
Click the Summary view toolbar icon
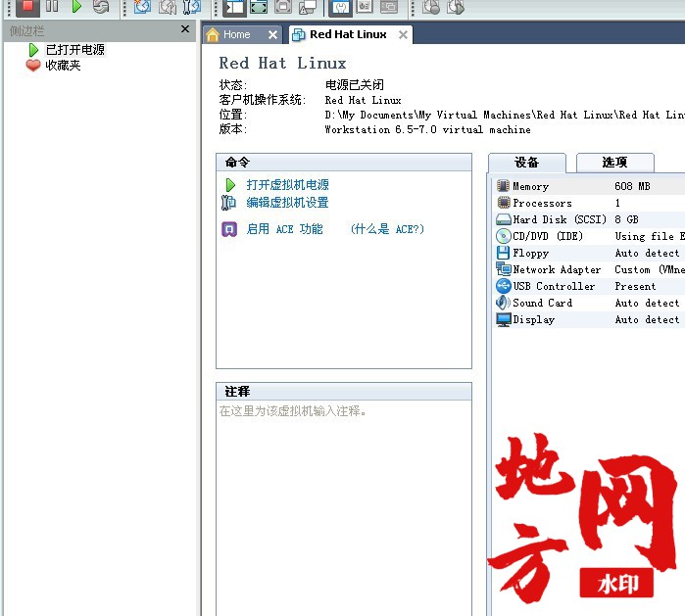pos(341,6)
